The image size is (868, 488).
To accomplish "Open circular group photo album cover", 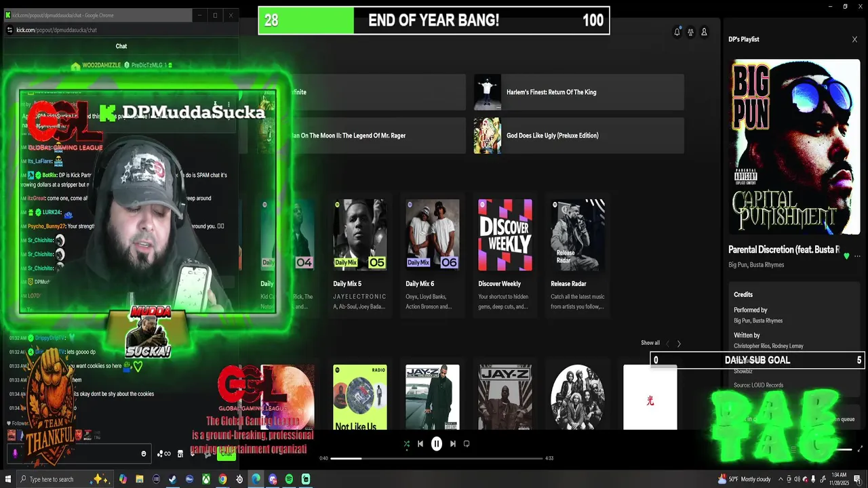I will (x=578, y=397).
